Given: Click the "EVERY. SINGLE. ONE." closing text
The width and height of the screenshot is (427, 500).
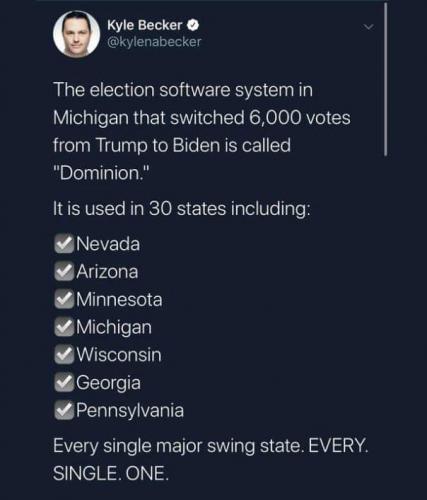Looking at the screenshot, I should click(211, 459).
